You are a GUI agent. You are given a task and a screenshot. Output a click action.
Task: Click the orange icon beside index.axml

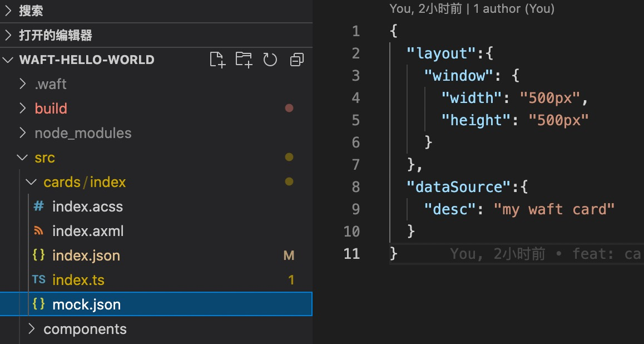tap(38, 231)
